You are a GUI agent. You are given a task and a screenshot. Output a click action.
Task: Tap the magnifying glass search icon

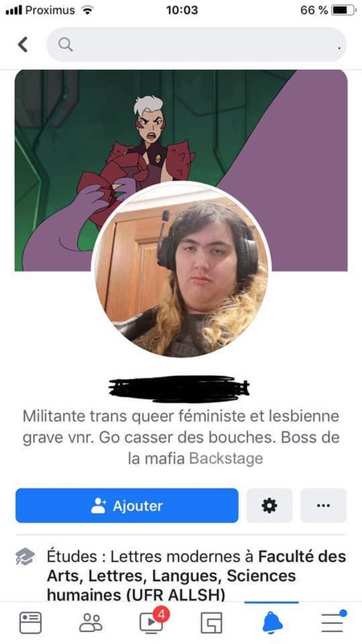(65, 44)
